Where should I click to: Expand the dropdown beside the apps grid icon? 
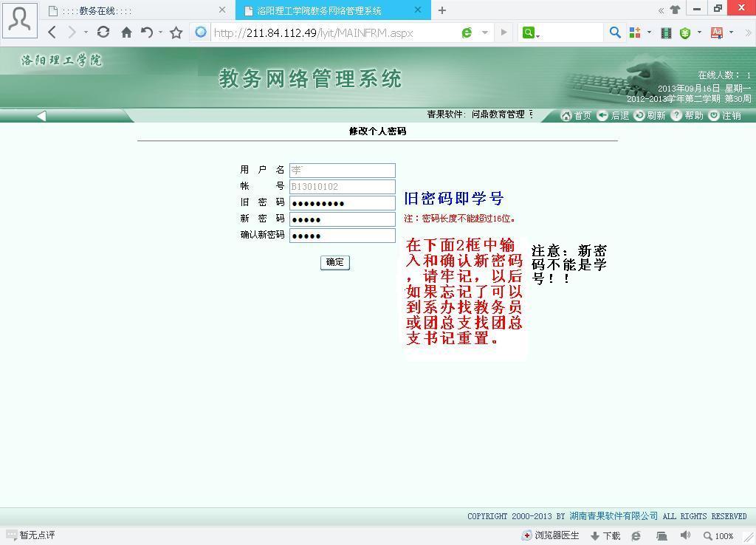click(x=649, y=32)
